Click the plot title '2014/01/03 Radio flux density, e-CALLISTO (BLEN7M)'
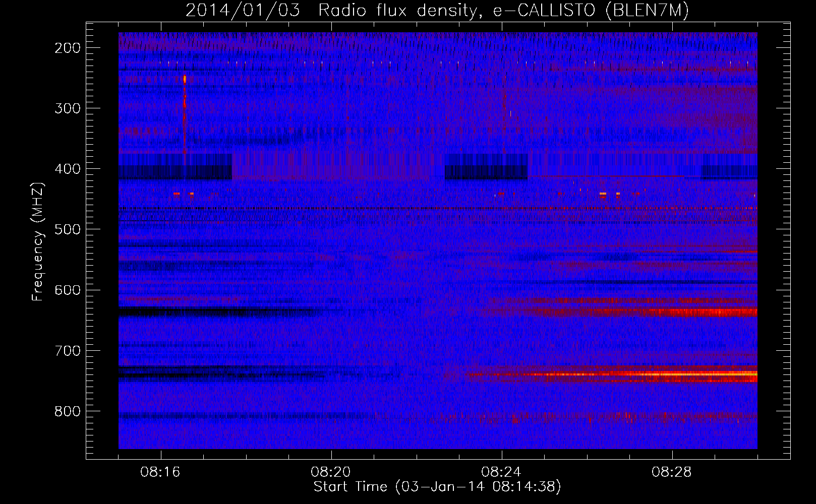 pyautogui.click(x=437, y=10)
